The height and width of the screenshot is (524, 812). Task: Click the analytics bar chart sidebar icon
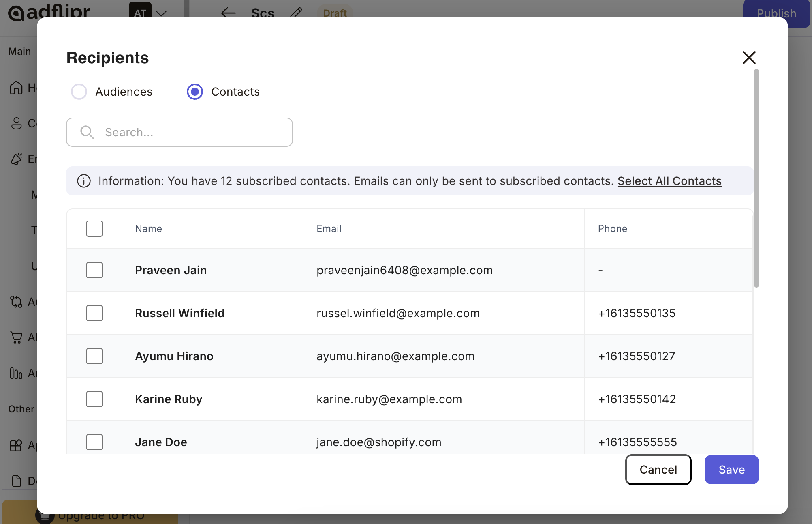(x=16, y=373)
